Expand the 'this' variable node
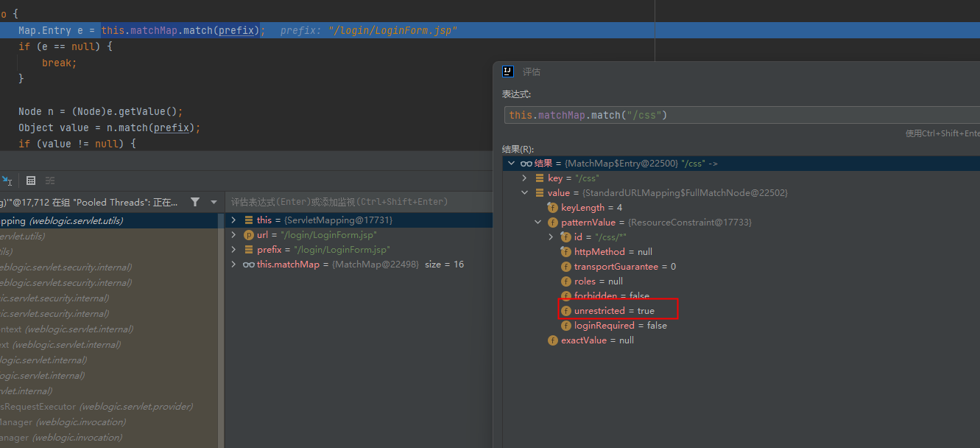 coord(233,220)
